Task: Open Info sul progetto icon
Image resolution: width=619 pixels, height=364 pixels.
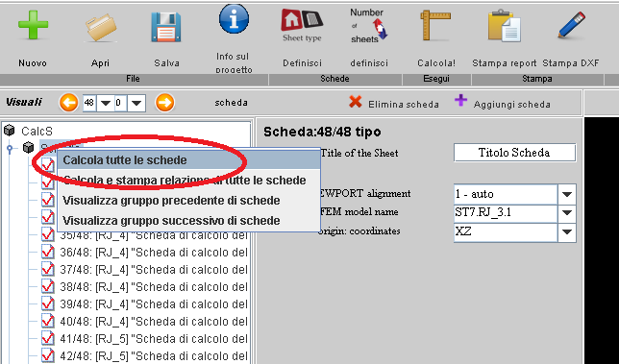Action: point(235,19)
